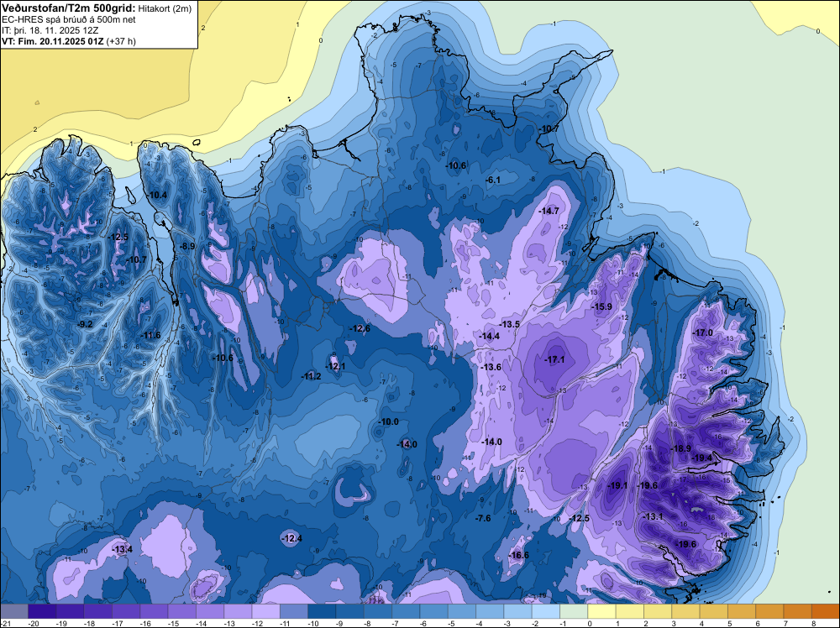
Task: Click the 'VT: Fim. 20.11.2025 01Z' valid time
Action: [53, 41]
